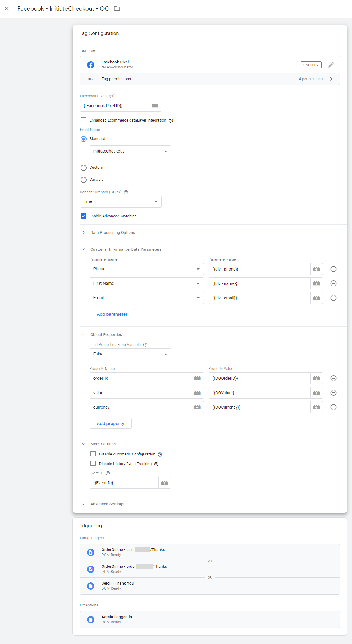Open variable picker for order_id property name
Screen dimensions: 352x644
(197, 378)
